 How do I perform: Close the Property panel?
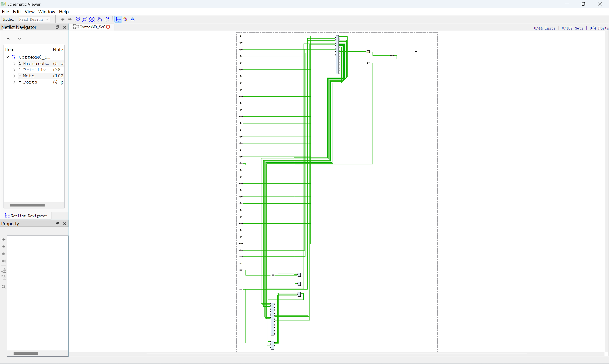tap(65, 224)
